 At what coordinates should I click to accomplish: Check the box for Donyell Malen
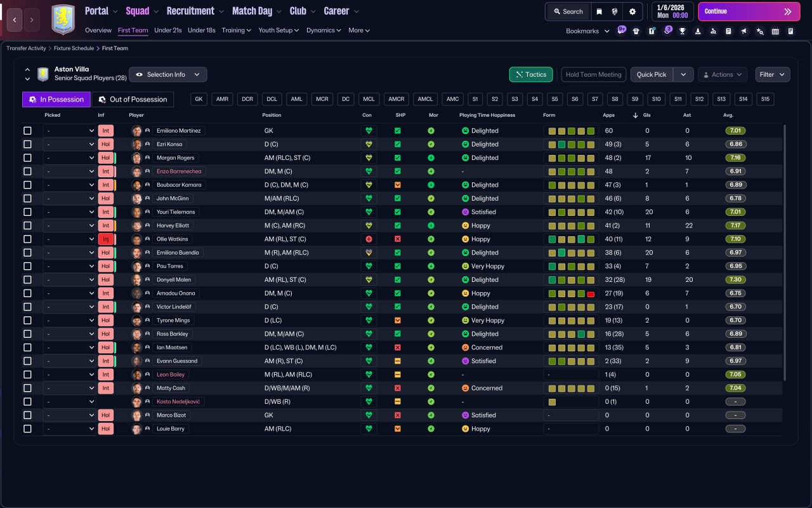pos(27,279)
